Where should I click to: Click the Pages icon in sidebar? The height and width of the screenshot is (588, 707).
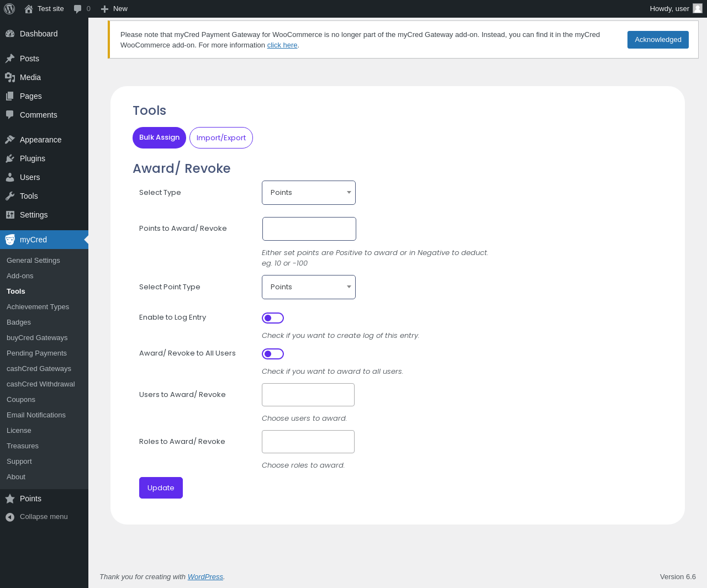pyautogui.click(x=10, y=96)
